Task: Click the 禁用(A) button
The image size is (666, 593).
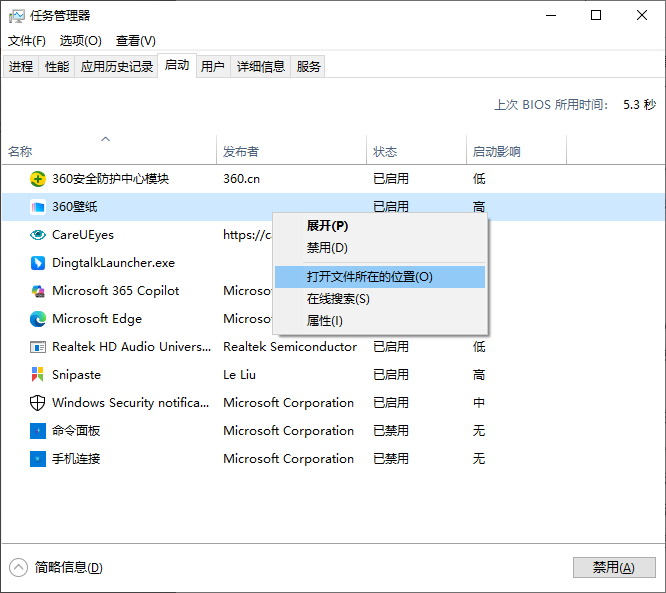Action: pos(614,568)
